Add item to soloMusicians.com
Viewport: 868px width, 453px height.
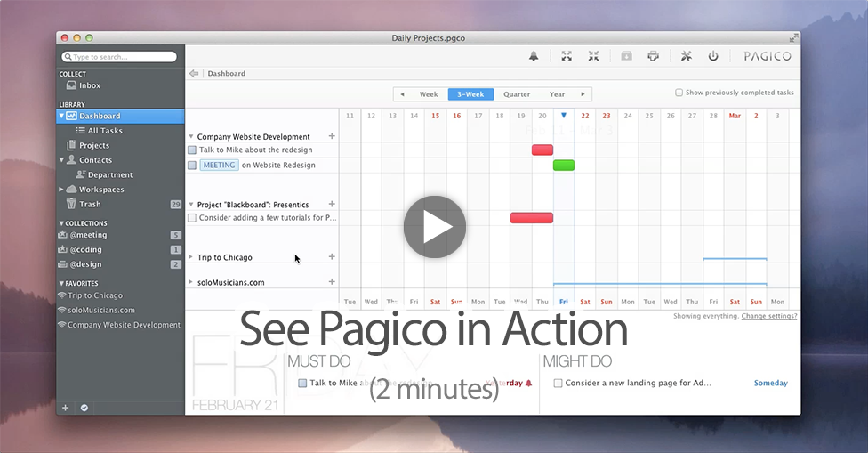point(332,282)
